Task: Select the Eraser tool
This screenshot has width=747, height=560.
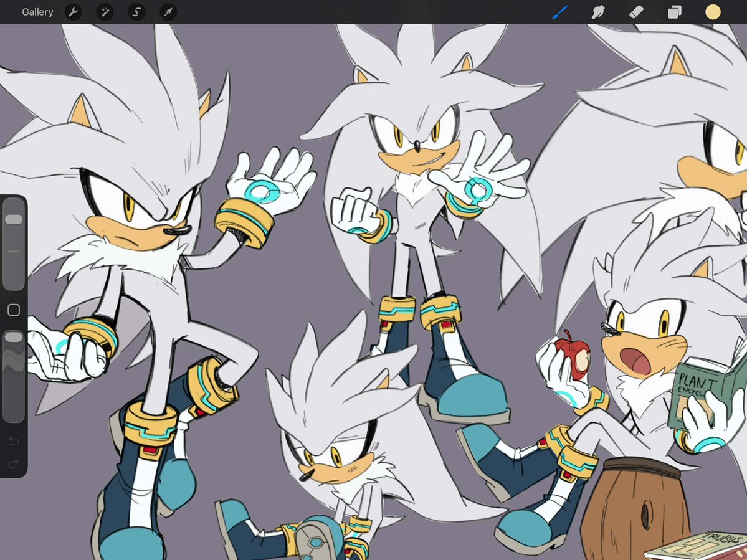Action: [x=636, y=12]
